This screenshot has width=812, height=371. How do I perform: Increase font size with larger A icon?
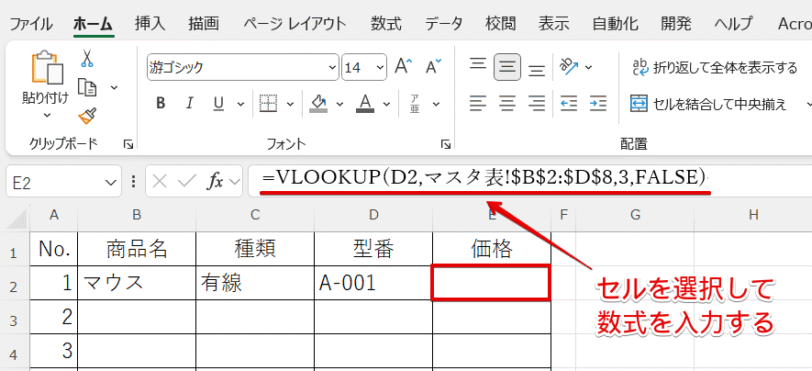[403, 66]
